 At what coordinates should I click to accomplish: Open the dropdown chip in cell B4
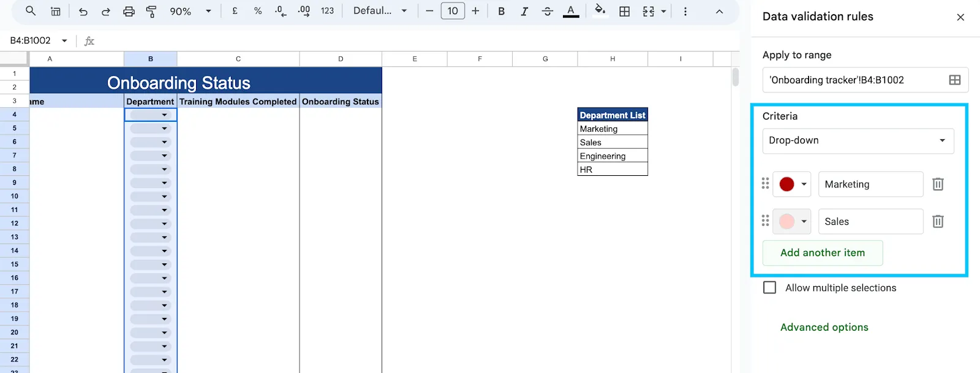[x=151, y=115]
